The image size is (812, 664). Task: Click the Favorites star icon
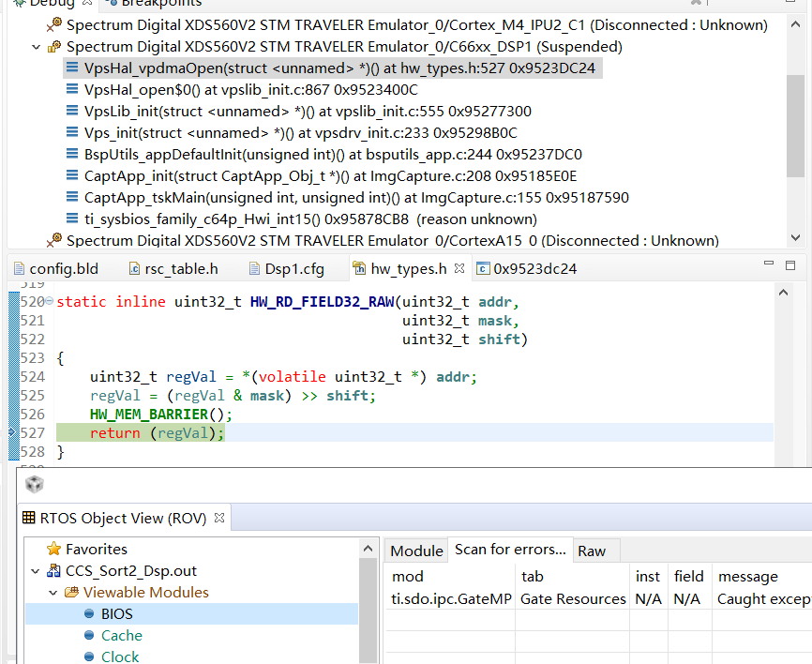53,549
